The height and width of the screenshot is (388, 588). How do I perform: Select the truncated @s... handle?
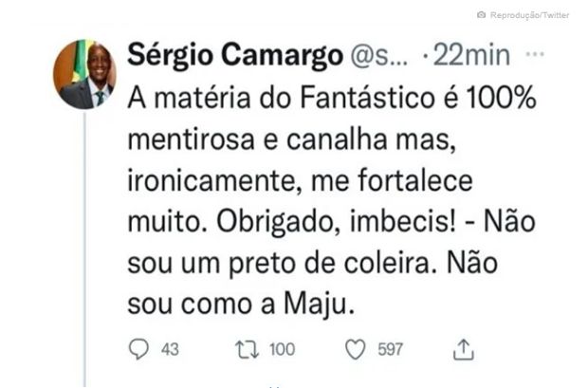click(379, 58)
